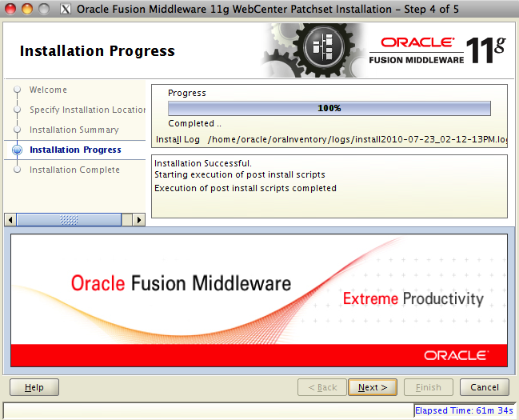Open the Installation Summary step

click(74, 130)
